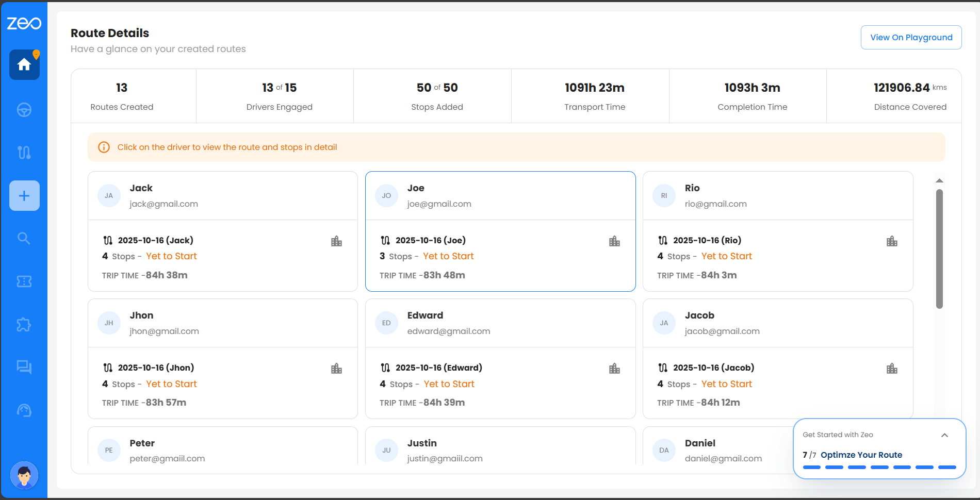Viewport: 980px width, 500px height.
Task: Click the building icon on Edward's route
Action: (614, 369)
